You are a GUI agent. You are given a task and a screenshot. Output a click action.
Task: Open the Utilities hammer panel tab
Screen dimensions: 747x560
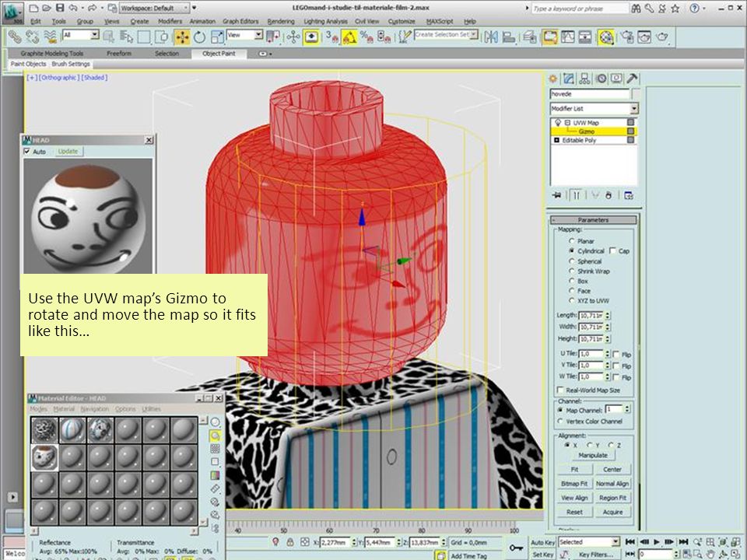[632, 79]
